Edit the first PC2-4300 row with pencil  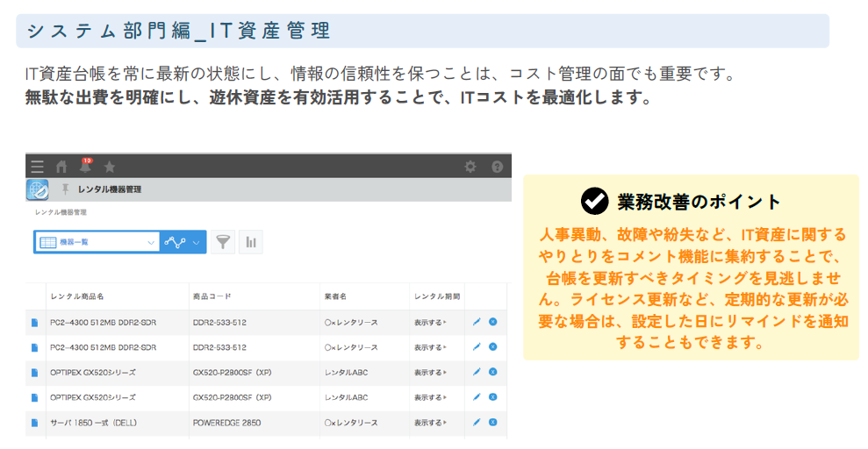click(476, 322)
